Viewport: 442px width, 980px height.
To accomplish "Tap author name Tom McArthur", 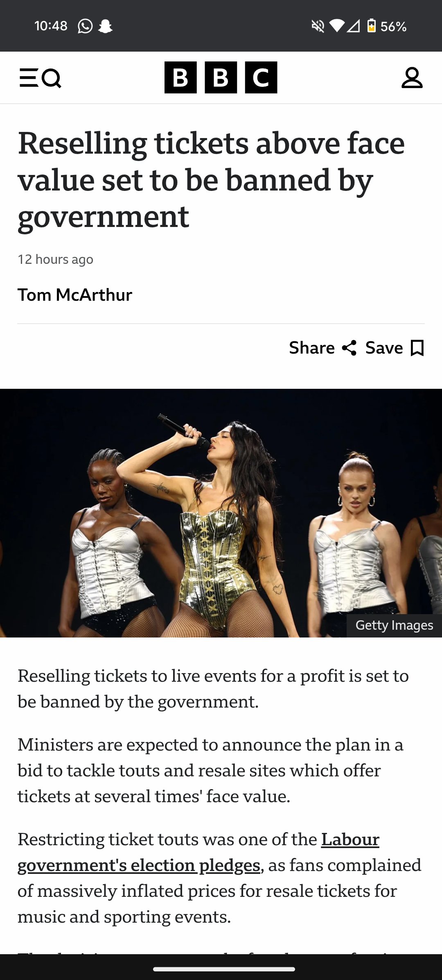I will (x=75, y=295).
